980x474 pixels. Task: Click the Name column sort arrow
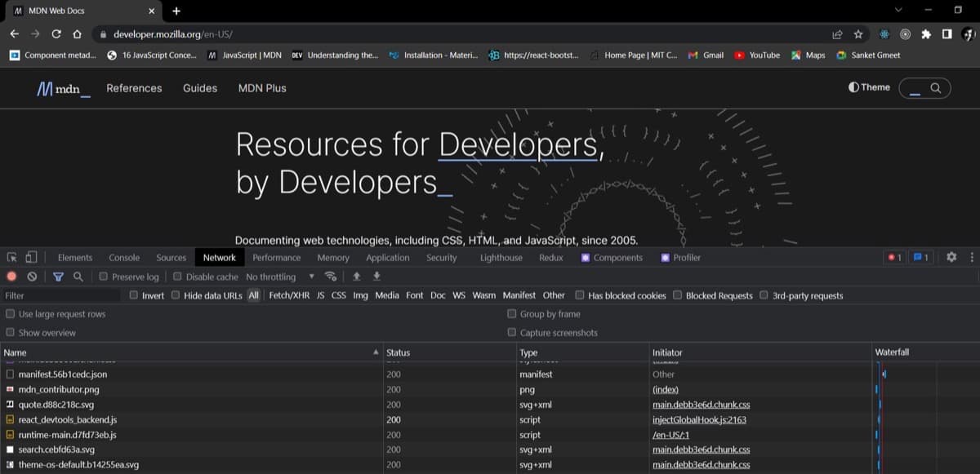coord(376,352)
